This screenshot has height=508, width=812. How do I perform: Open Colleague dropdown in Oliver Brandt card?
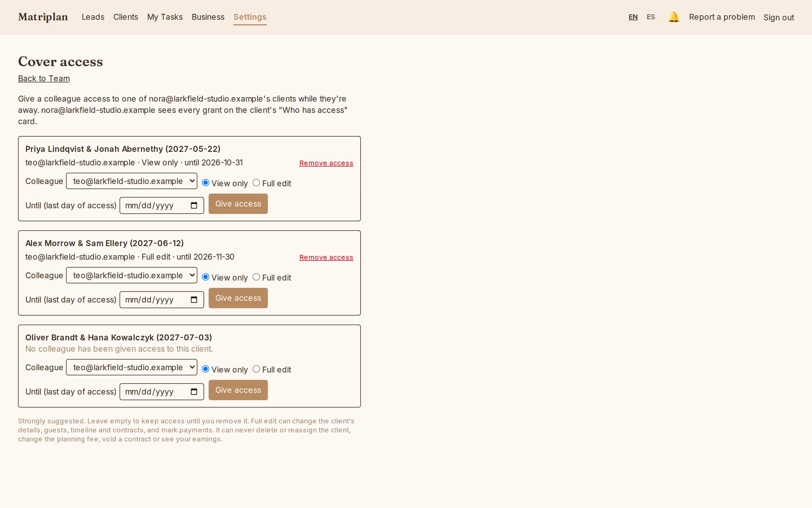pyautogui.click(x=132, y=367)
